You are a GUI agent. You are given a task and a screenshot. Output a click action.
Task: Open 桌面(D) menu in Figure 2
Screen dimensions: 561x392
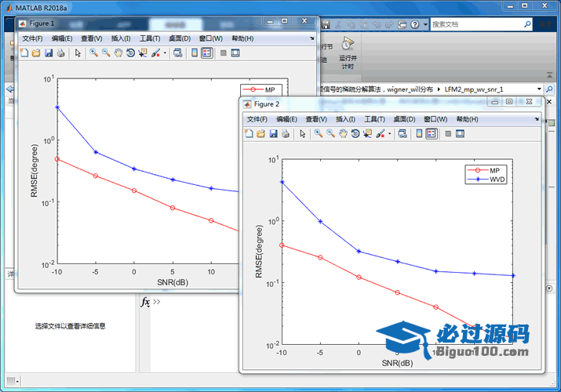click(x=404, y=119)
